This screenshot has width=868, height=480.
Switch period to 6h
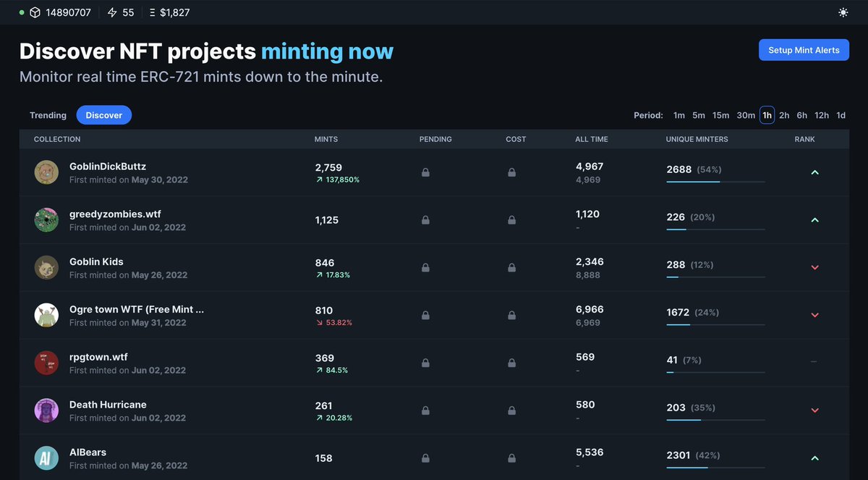coord(802,115)
